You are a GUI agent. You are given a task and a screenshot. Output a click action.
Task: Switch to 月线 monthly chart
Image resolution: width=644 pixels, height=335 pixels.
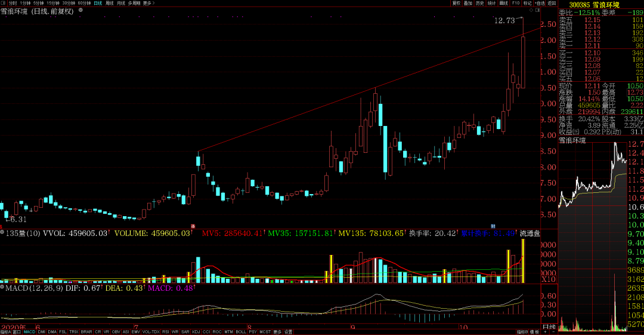tap(120, 3)
